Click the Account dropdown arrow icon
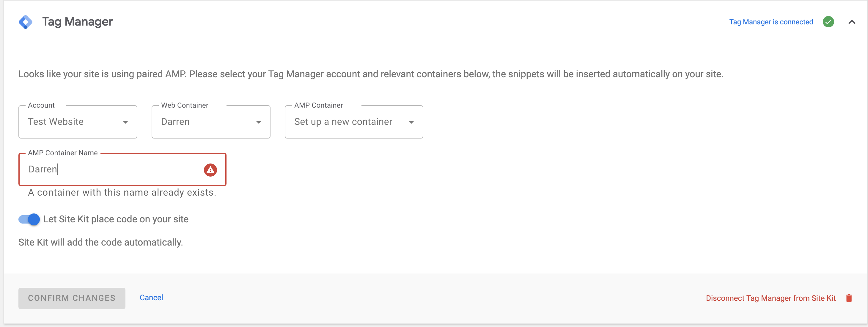Screen dimensions: 868x327 125,122
